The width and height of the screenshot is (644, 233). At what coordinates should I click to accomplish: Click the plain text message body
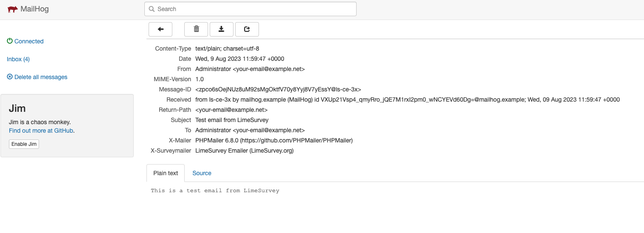[215, 190]
